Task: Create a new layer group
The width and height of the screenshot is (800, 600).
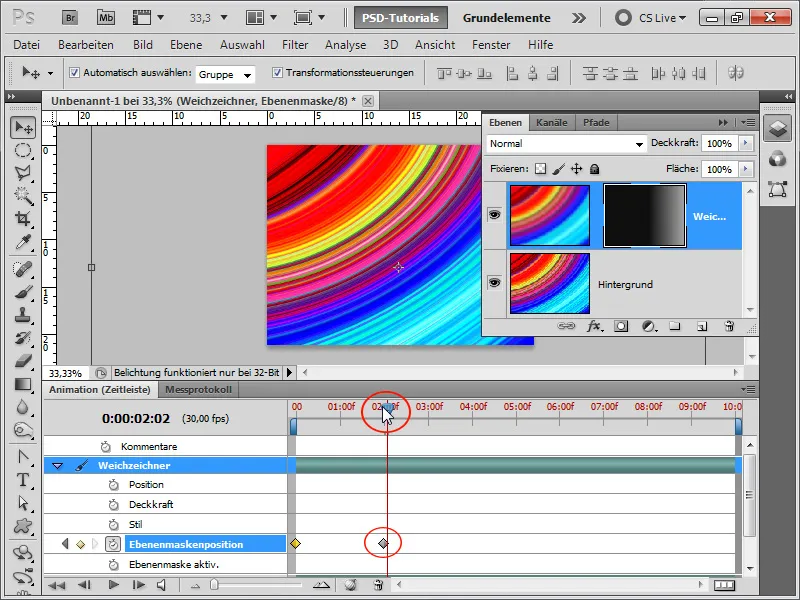Action: pyautogui.click(x=675, y=326)
